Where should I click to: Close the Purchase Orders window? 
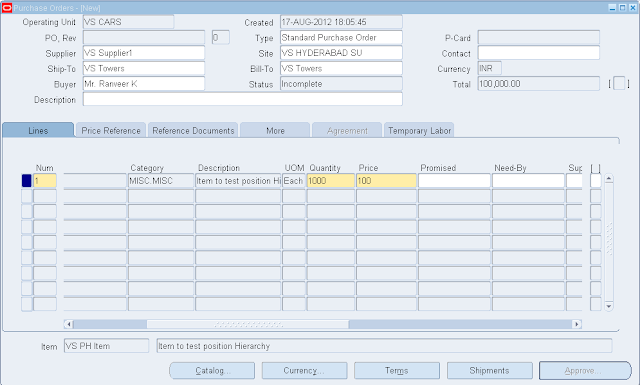[x=632, y=8]
